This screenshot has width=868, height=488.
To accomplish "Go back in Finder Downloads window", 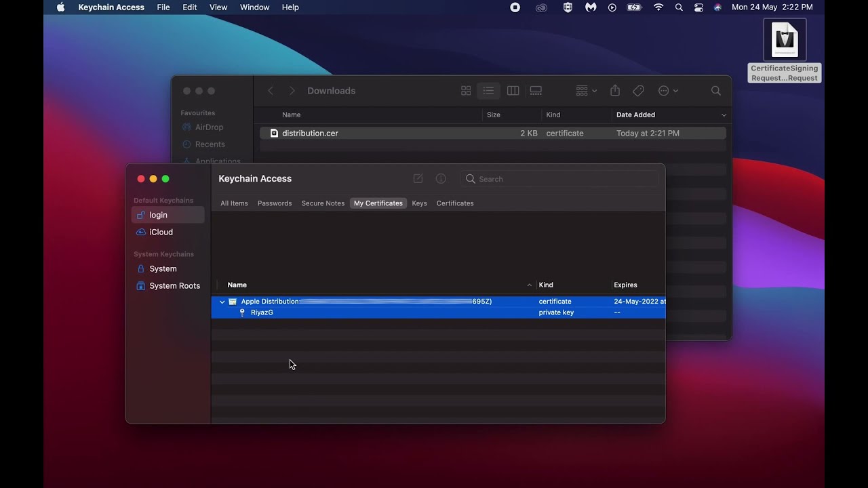I will pos(271,91).
